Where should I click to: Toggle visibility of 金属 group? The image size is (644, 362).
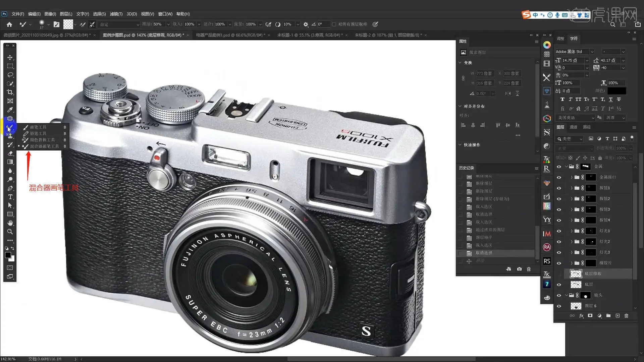coord(559,167)
